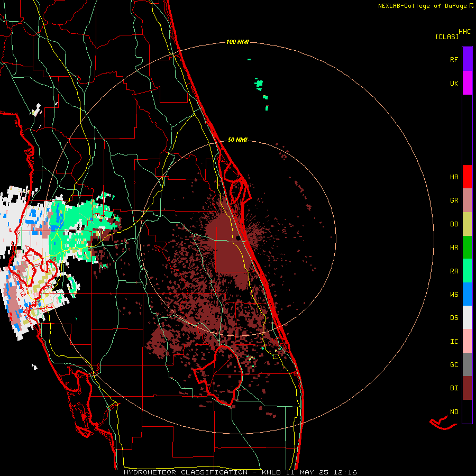Click the HA red legend swatch

(467, 177)
